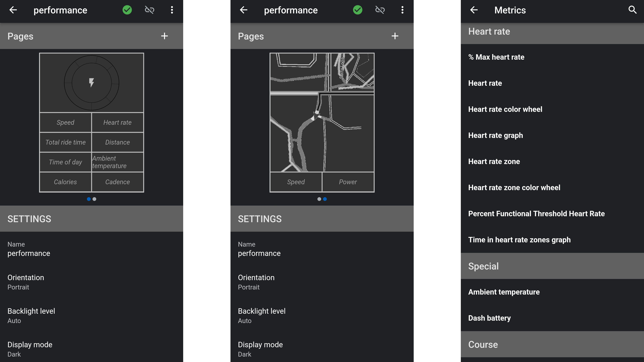Tap the Name performance field on the left screen
Viewport: 644px width, 362px height.
click(x=29, y=249)
